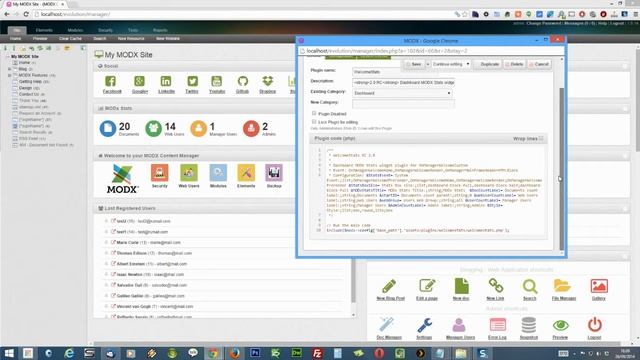
Task: Open the Google+ social shortcut icon
Action: coord(139,81)
